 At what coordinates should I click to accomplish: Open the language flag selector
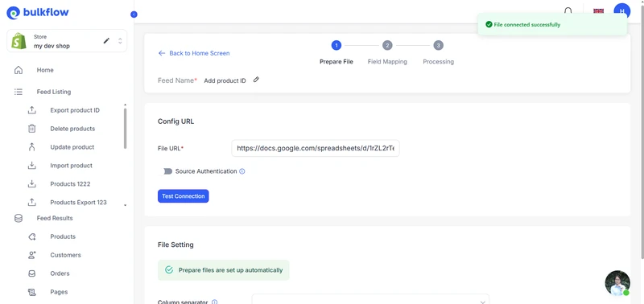(x=598, y=11)
